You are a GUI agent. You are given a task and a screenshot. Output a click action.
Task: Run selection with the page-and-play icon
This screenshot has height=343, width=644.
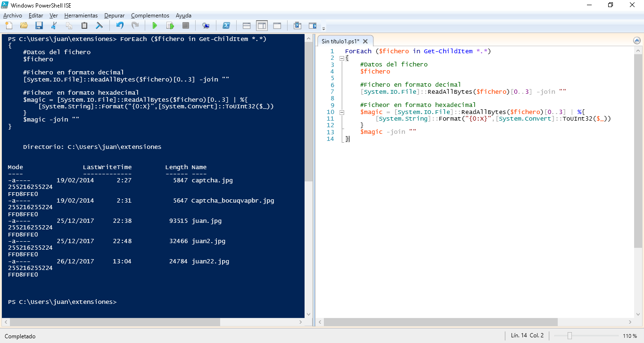(170, 25)
